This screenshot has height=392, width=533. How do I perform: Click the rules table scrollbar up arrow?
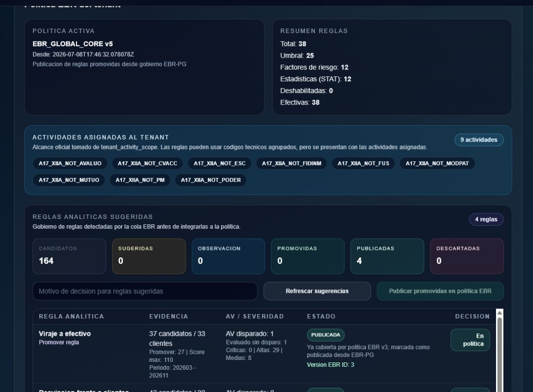point(499,313)
